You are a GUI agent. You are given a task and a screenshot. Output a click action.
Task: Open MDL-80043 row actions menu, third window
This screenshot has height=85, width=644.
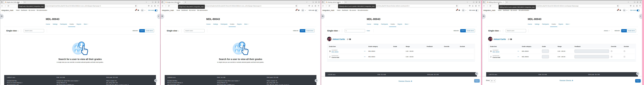click(365, 51)
